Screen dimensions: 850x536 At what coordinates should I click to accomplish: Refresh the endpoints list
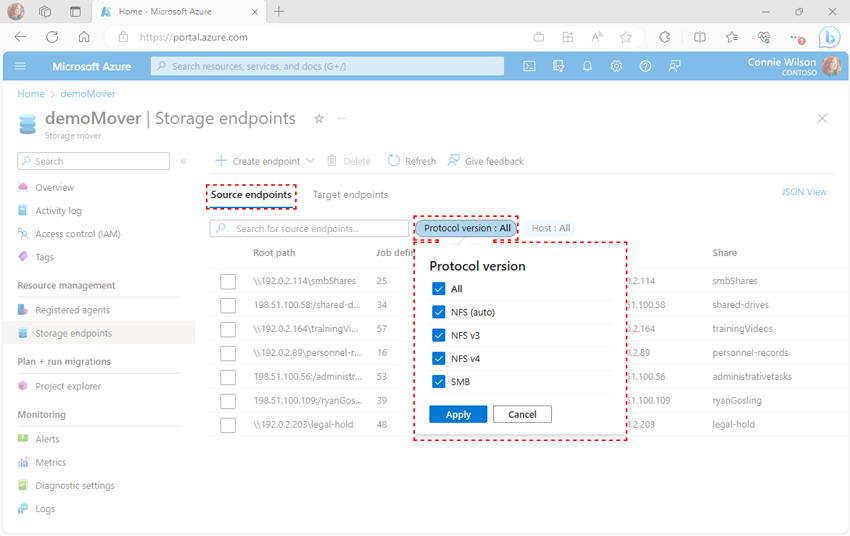point(412,161)
